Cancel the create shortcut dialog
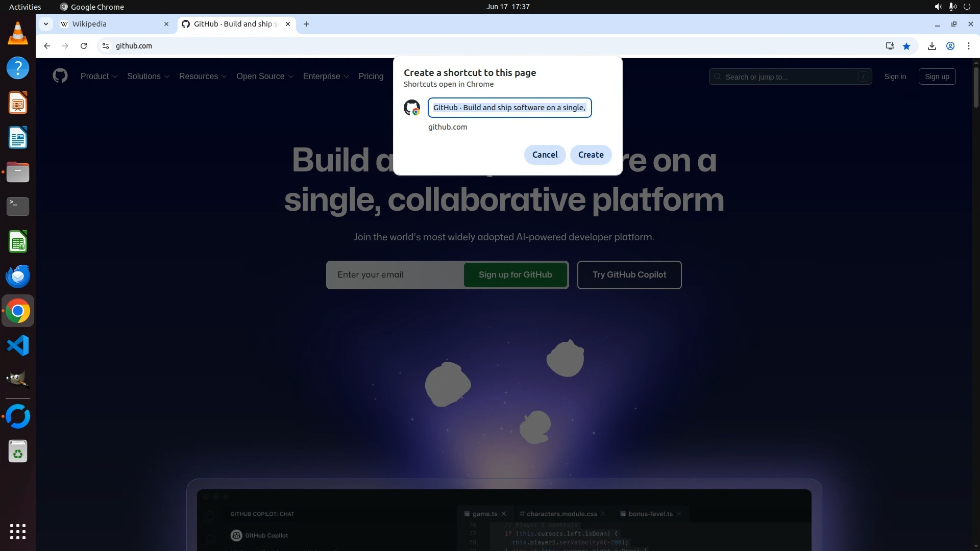 pyautogui.click(x=545, y=155)
